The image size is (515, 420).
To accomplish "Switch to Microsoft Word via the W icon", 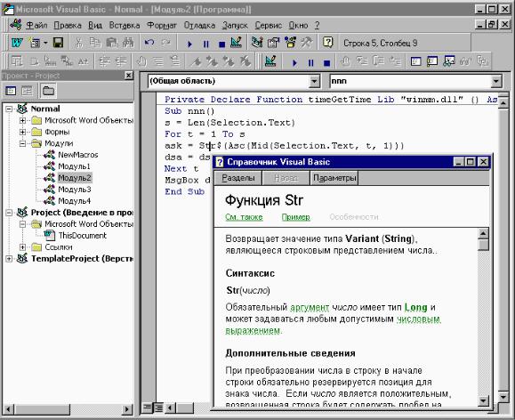I will click(x=16, y=43).
